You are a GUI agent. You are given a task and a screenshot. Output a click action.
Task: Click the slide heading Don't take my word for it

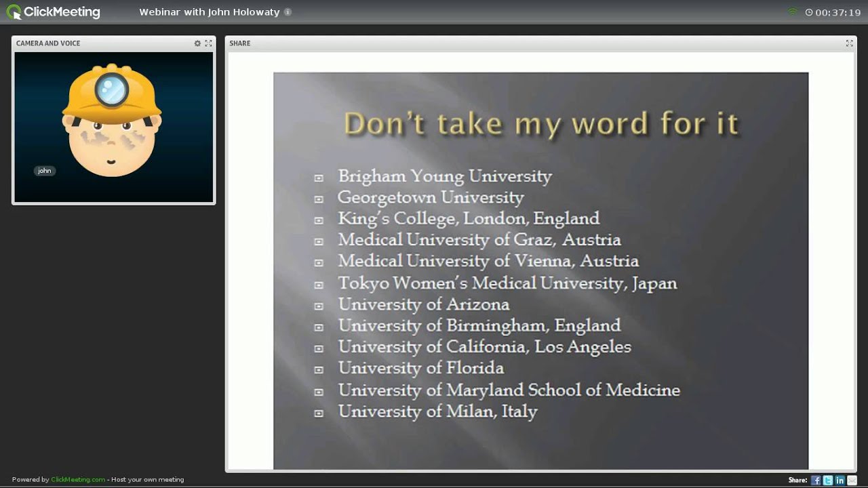pyautogui.click(x=540, y=125)
